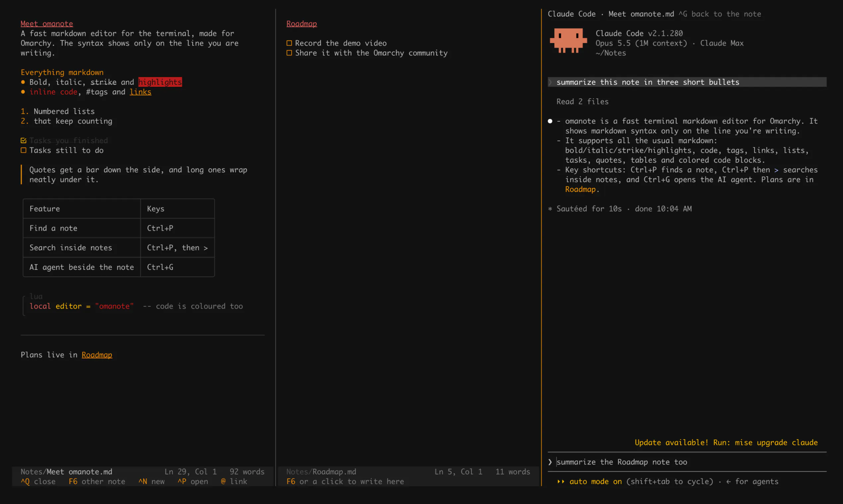Screen dimensions: 843x504
Task: Click the asterisk spinner icon before Sautéed
Action: coord(550,209)
